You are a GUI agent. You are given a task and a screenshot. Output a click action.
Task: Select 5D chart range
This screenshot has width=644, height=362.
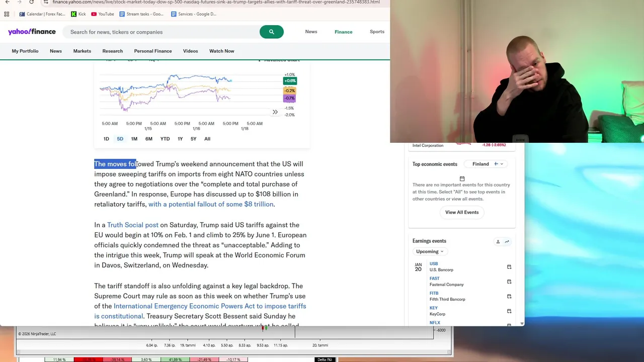click(x=120, y=139)
